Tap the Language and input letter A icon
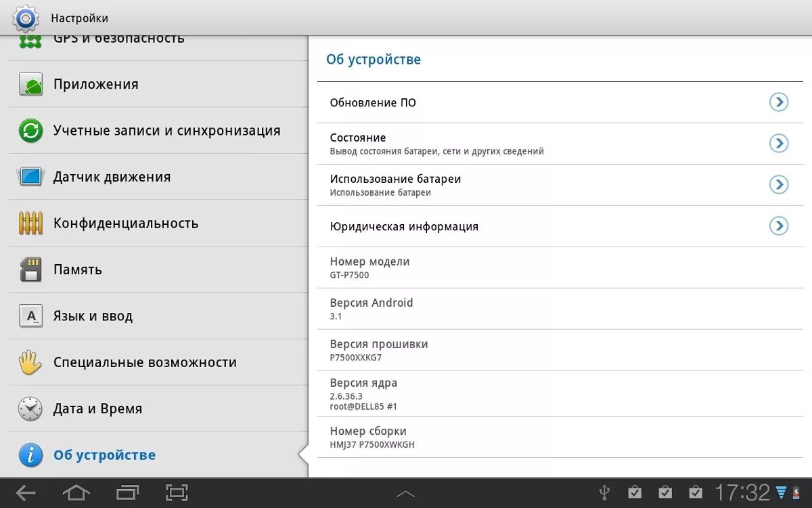The width and height of the screenshot is (812, 508). (x=30, y=316)
